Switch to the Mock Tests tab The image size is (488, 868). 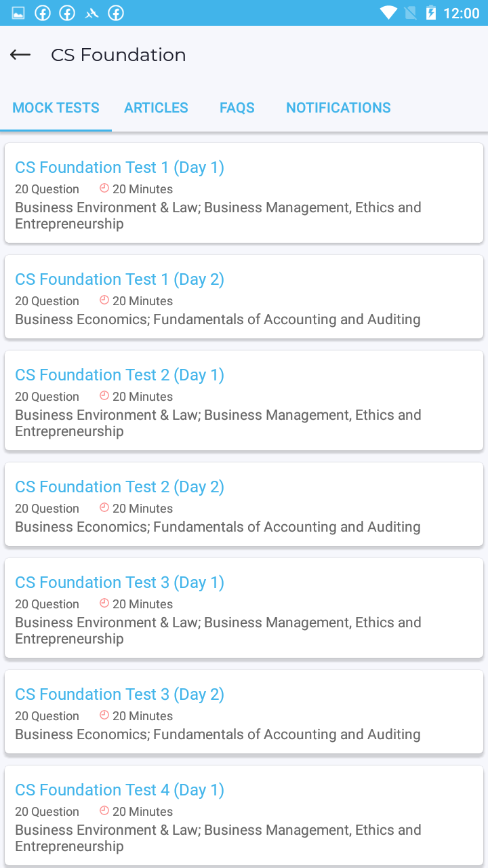tap(56, 108)
